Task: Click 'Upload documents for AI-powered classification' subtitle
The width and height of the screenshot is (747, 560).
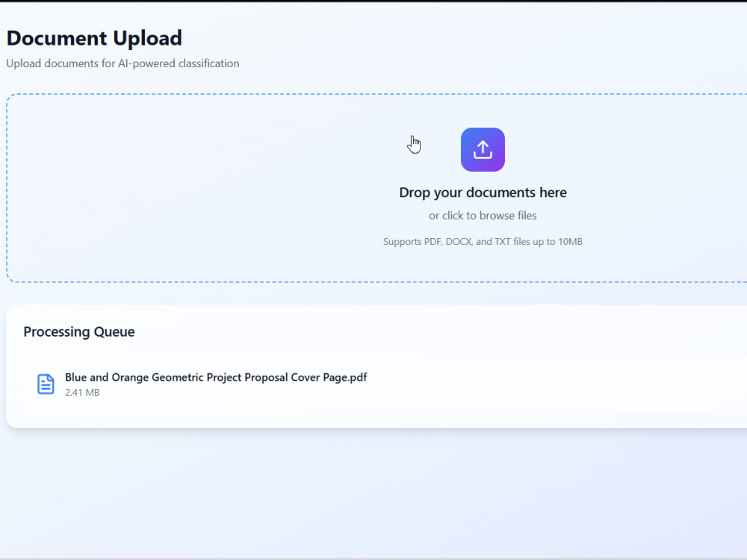Action: click(x=123, y=63)
